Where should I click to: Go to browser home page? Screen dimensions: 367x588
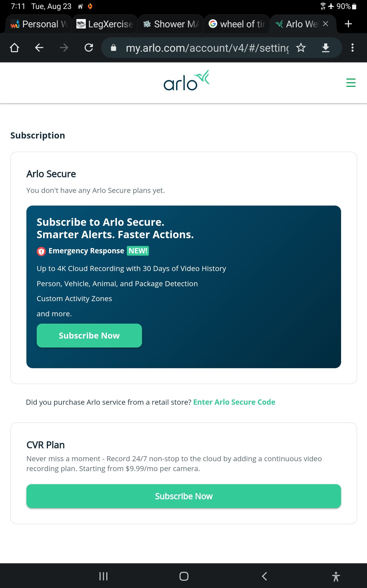14,48
